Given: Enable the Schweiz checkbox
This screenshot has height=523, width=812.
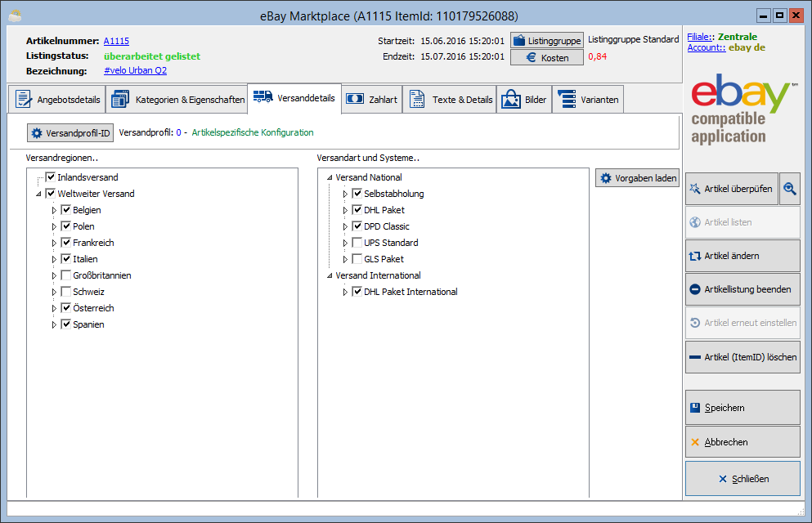Looking at the screenshot, I should click(x=65, y=291).
